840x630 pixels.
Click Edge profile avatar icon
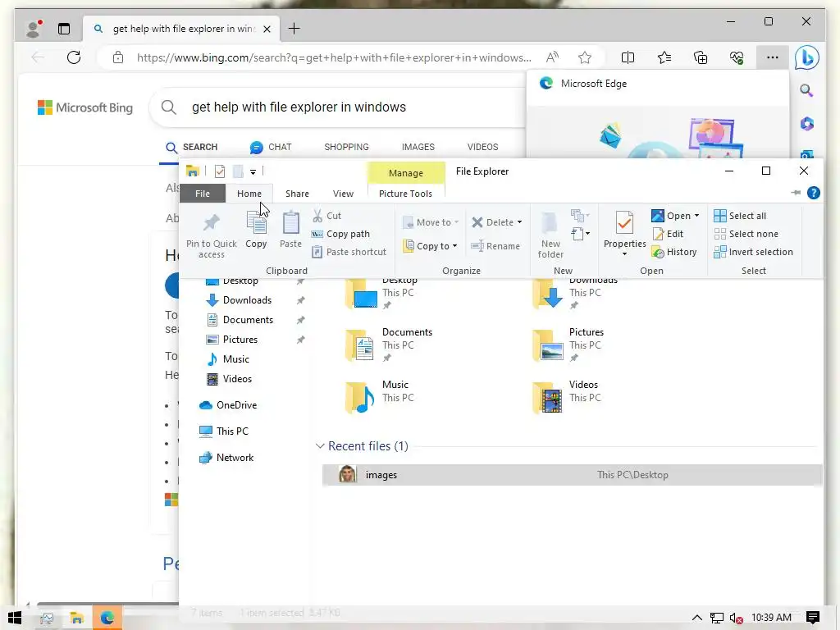coord(33,29)
